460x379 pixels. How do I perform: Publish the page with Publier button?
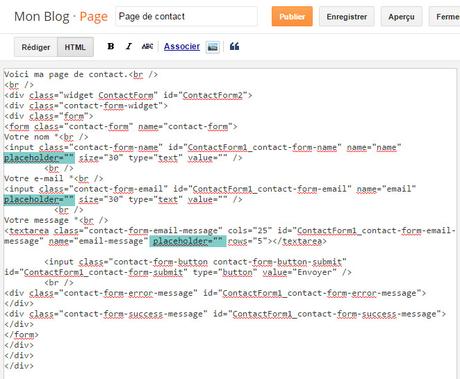[x=292, y=16]
